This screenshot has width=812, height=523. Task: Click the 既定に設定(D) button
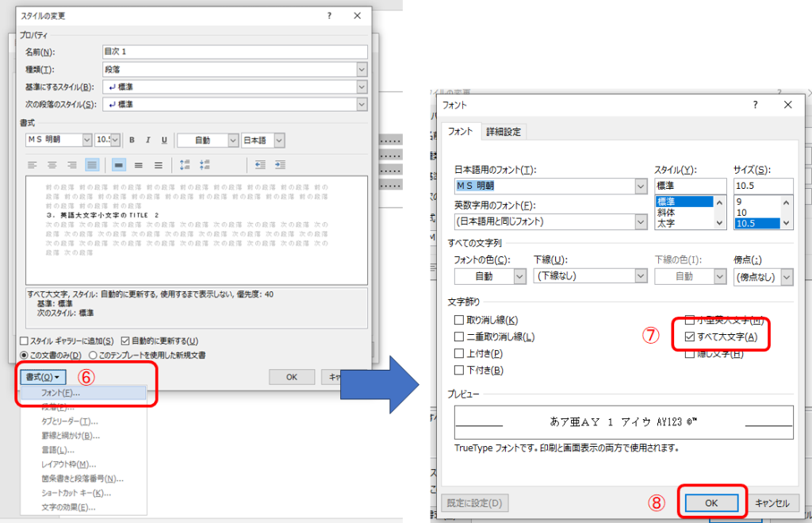click(474, 503)
